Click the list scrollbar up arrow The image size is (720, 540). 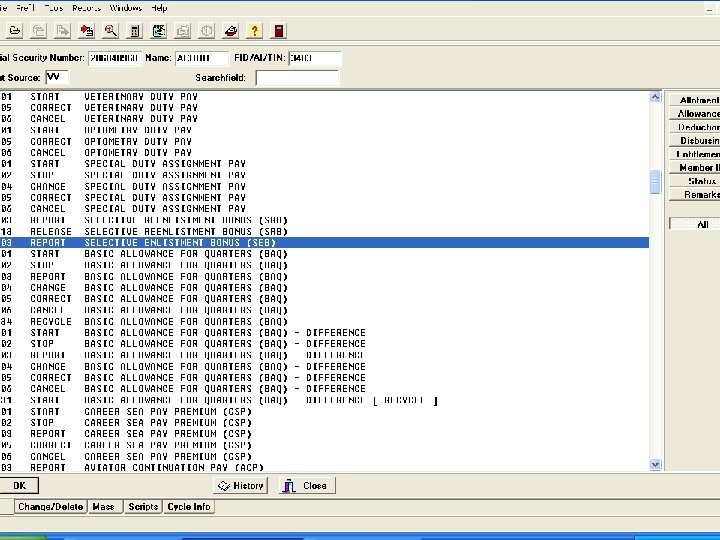655,97
